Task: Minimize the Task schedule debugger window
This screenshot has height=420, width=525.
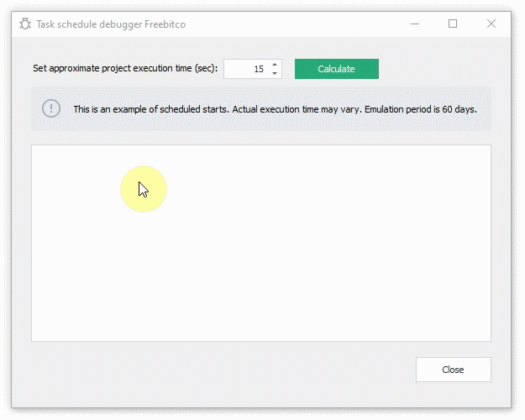Action: [x=415, y=24]
